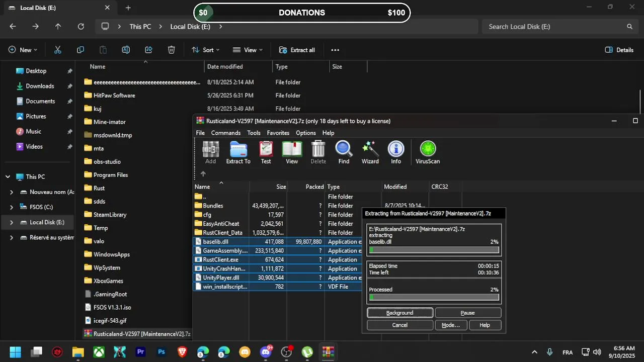
Task: Click Extract all in Explorer
Action: [x=297, y=50]
